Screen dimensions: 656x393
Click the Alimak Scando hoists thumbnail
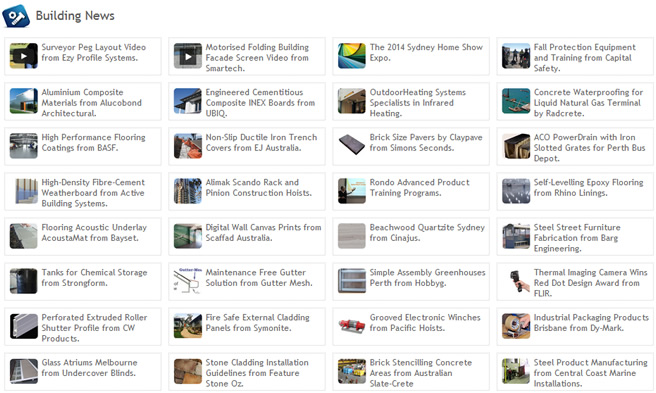(x=188, y=191)
